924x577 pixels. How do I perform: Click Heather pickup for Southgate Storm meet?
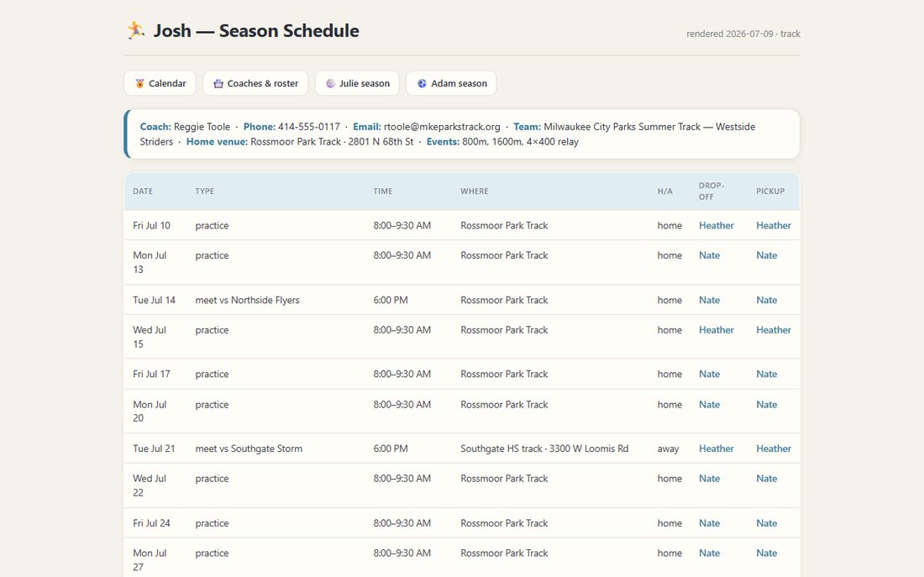click(773, 448)
